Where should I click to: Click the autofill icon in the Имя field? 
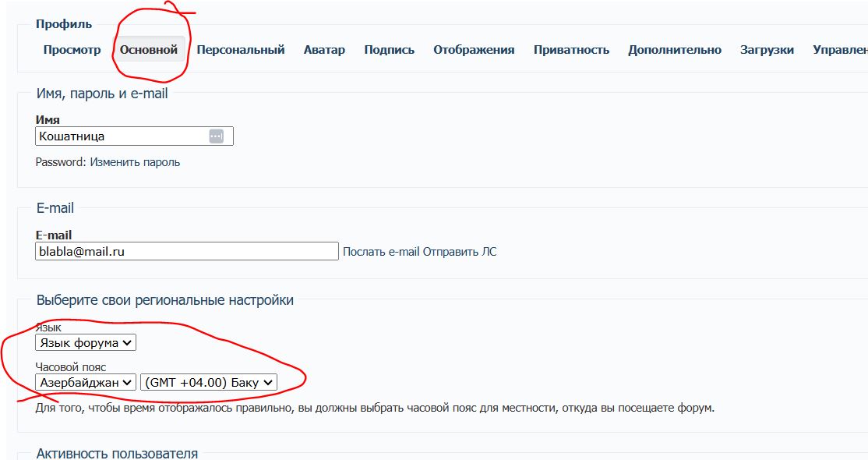tap(217, 136)
